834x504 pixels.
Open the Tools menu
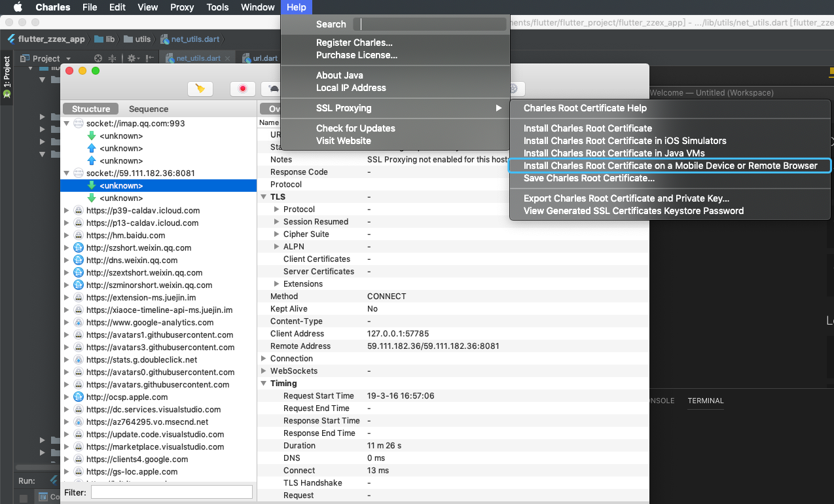click(x=217, y=7)
